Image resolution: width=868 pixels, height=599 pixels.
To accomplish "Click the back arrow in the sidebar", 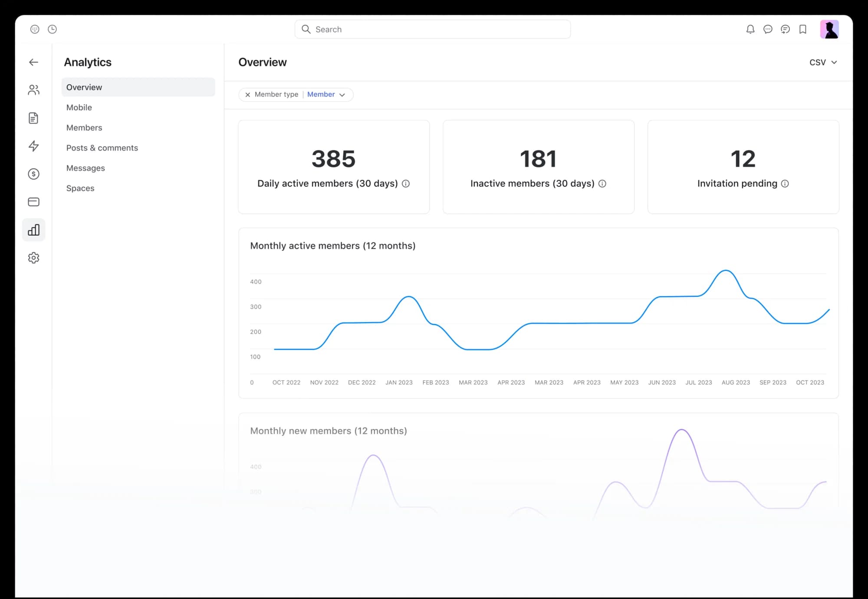I will tap(33, 62).
